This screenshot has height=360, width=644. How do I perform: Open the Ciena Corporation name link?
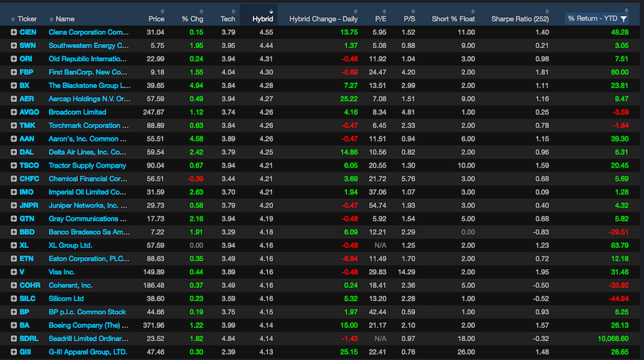click(89, 32)
